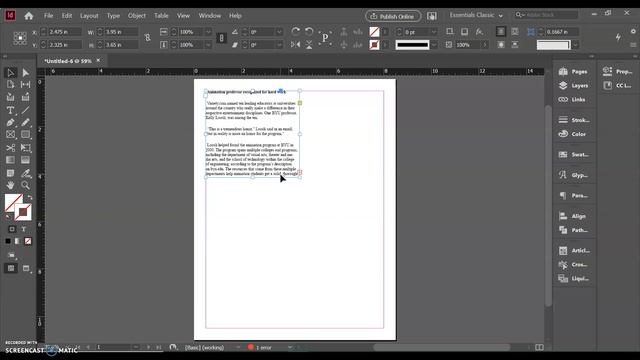This screenshot has width=640, height=360.
Task: Open the Essentials Classic workspace dropdown
Action: 476,15
